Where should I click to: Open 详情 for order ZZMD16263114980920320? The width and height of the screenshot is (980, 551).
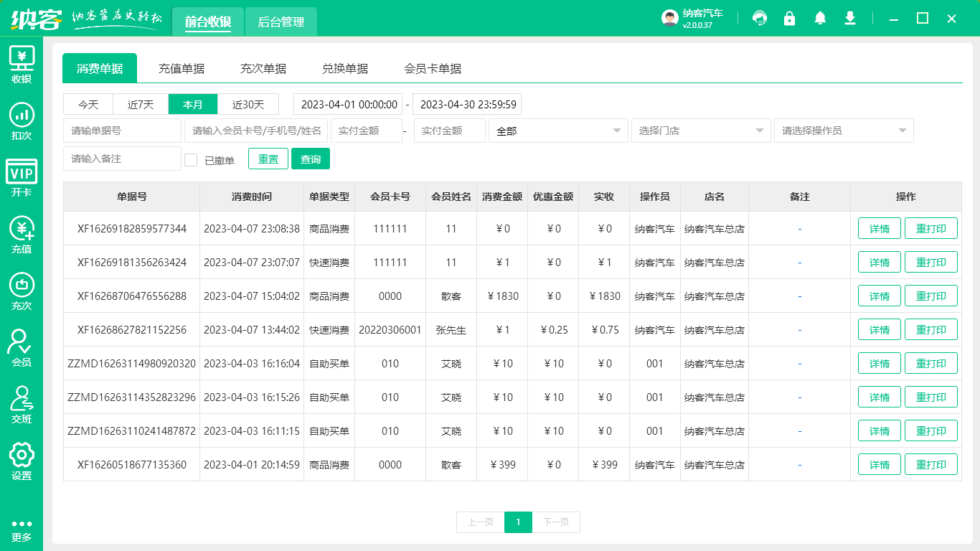point(880,364)
